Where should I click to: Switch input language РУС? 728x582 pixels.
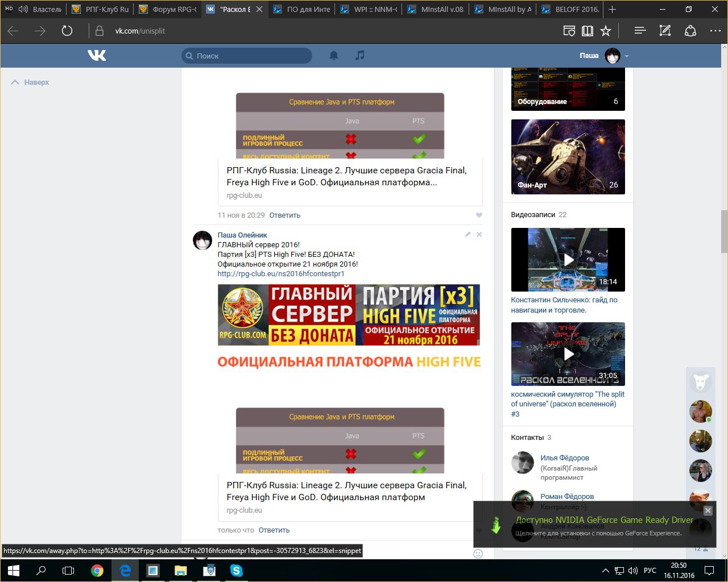[650, 571]
